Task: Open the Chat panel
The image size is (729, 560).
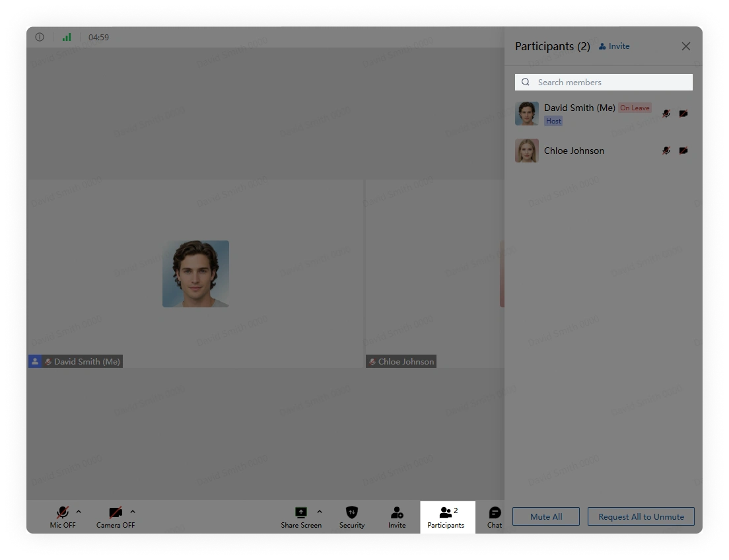Action: 495,517
